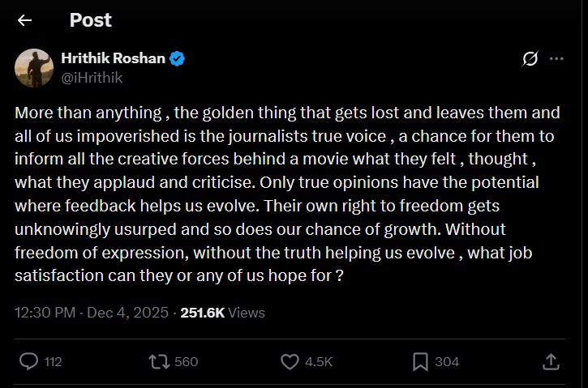
Task: Click the Grok circle-slash icon
Action: (530, 59)
